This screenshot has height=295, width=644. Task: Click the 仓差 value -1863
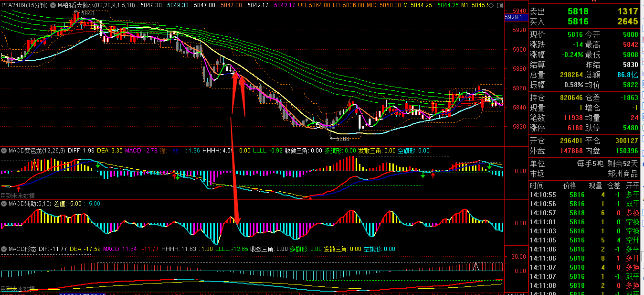(x=629, y=98)
